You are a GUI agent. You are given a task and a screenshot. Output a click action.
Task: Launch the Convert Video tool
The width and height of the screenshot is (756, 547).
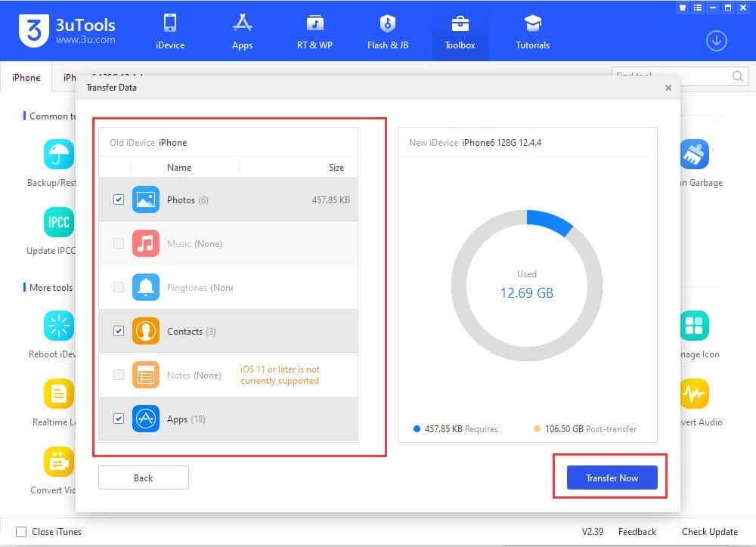57,461
